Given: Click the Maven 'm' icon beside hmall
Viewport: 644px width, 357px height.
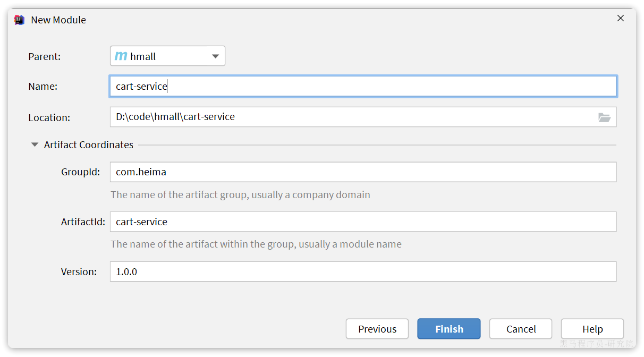Looking at the screenshot, I should coord(121,56).
